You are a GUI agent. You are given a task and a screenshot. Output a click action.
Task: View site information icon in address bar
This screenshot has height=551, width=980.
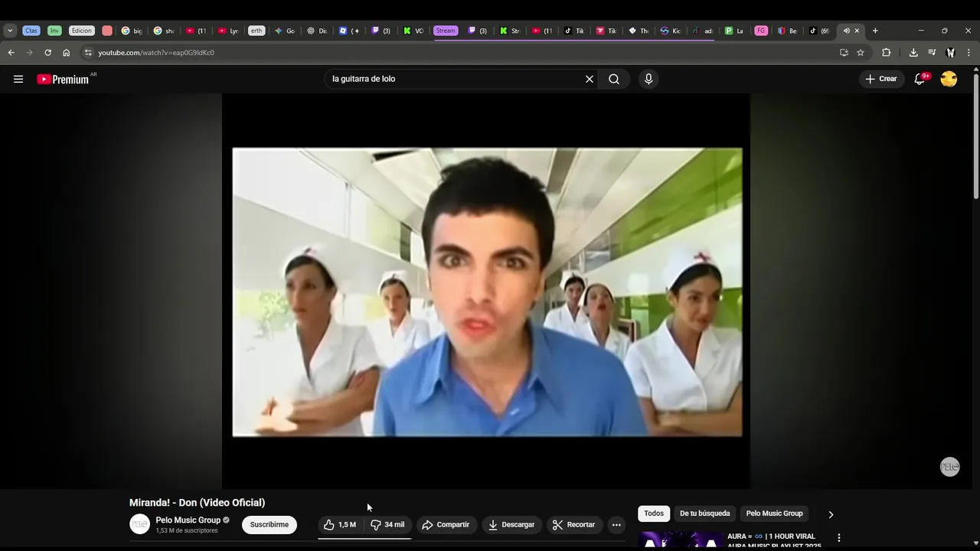(88, 53)
